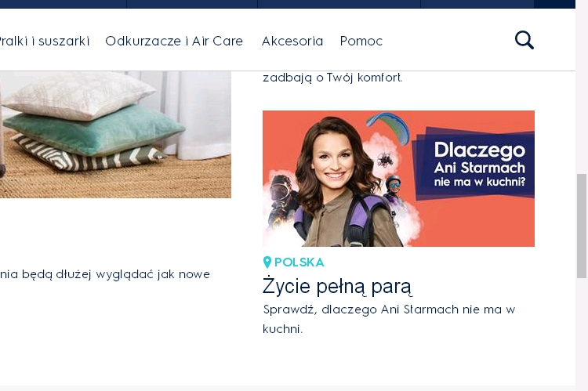The height and width of the screenshot is (391, 588).
Task: Click the vertical scrollbar thumb
Action: pos(581,226)
